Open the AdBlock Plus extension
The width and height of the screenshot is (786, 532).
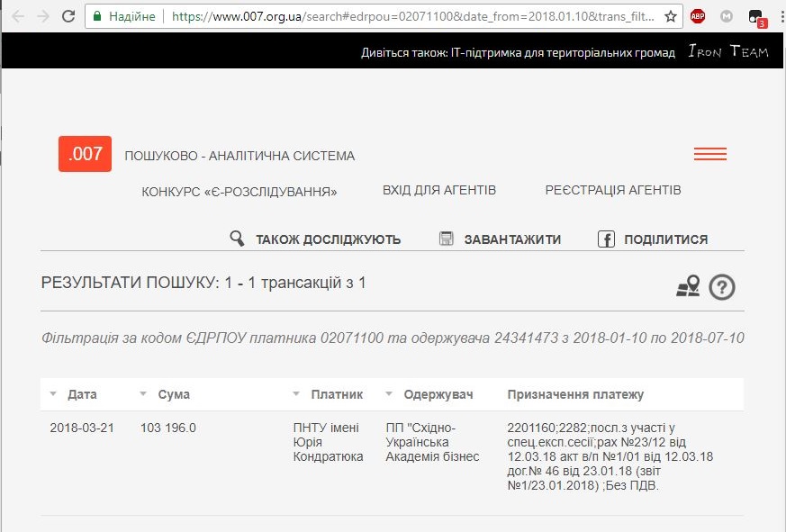pos(698,16)
